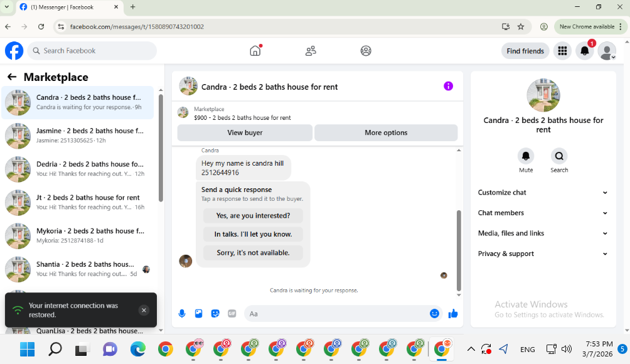This screenshot has width=630, height=364.
Task: Bookmark this page with the star icon
Action: click(x=521, y=26)
